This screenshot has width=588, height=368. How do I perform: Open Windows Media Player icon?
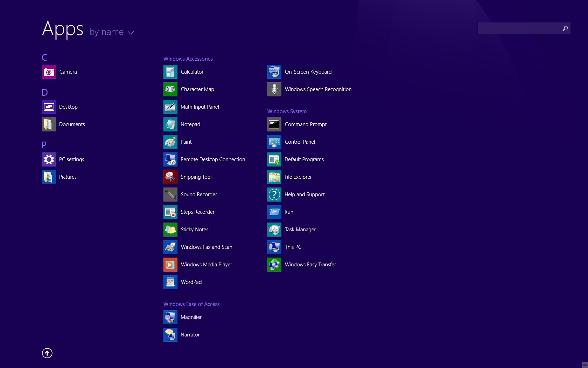pos(170,265)
